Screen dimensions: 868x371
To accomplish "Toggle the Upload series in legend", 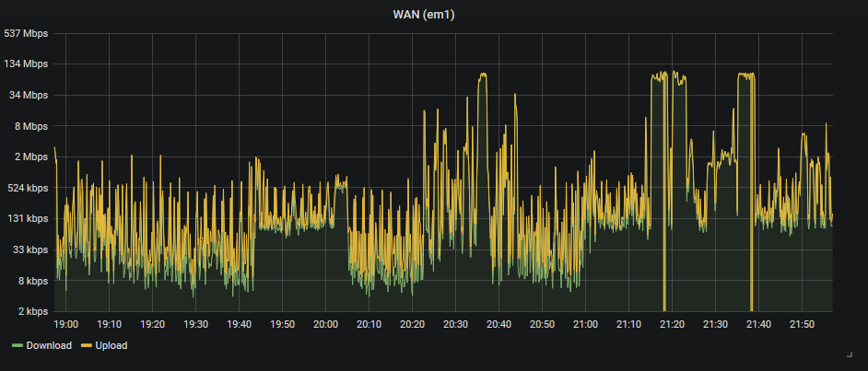I will pyautogui.click(x=111, y=345).
